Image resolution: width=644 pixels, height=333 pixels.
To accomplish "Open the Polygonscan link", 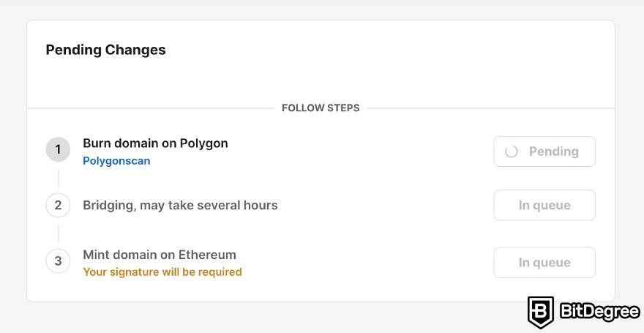I will tap(116, 161).
